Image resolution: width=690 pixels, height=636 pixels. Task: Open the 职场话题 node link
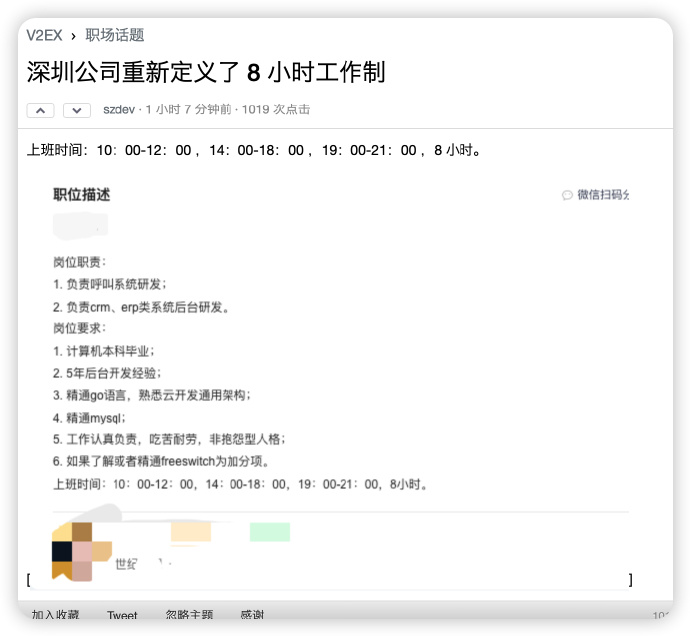115,35
